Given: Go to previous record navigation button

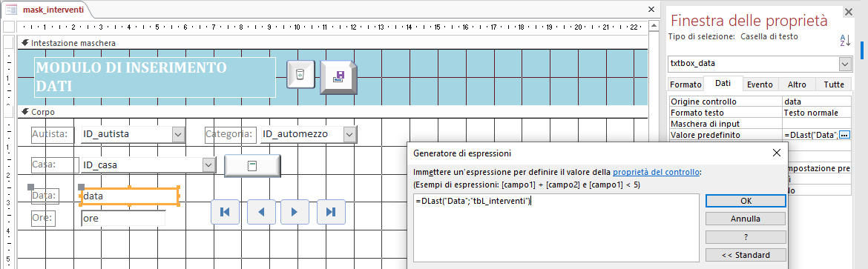Looking at the screenshot, I should [x=262, y=211].
